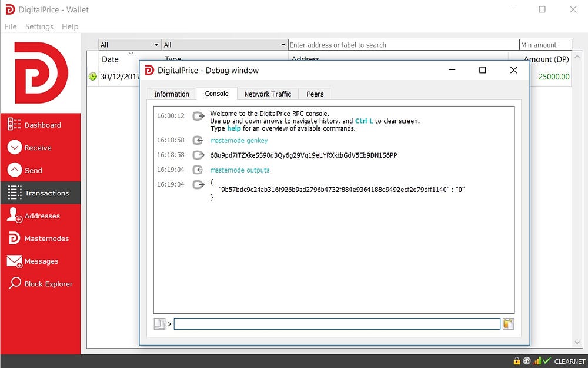Click the masternode outputs command line
Screen dimensions: 588x368
pos(240,170)
